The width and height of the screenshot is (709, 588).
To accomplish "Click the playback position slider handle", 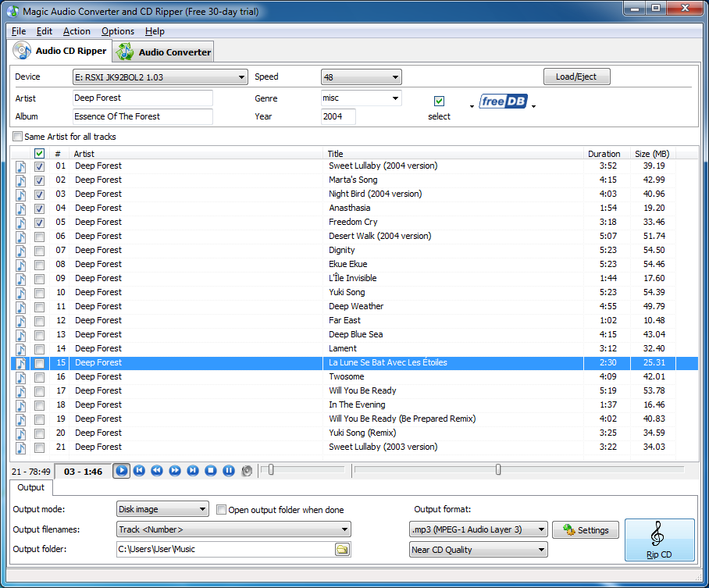I will (498, 470).
